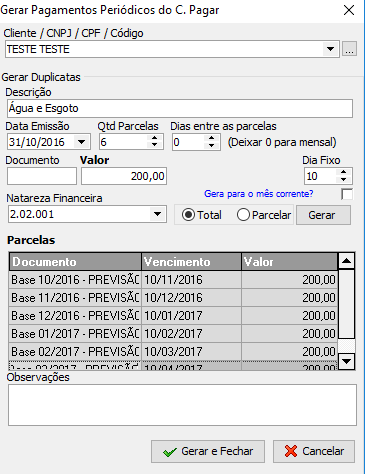Expand the Cliente combo box dropdown arrow
This screenshot has height=474, width=365.
point(330,49)
